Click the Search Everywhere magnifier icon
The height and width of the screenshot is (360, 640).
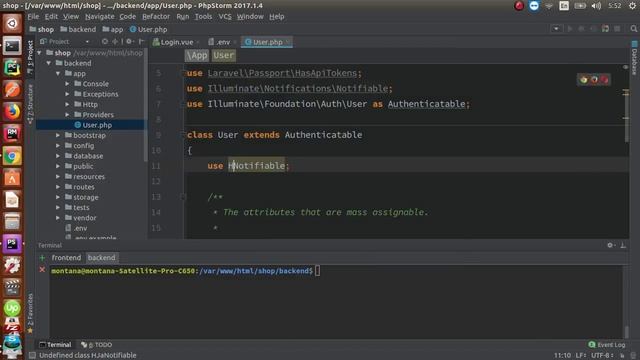633,29
